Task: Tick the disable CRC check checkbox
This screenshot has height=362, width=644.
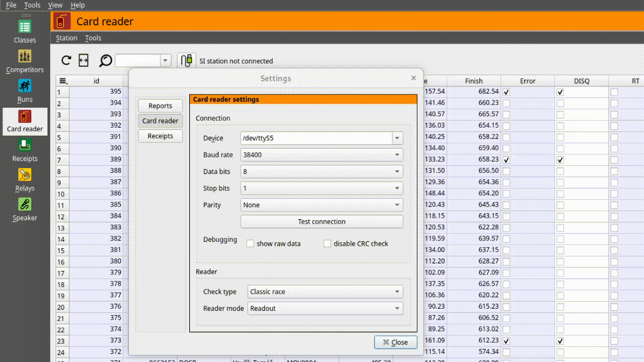Action: tap(327, 244)
